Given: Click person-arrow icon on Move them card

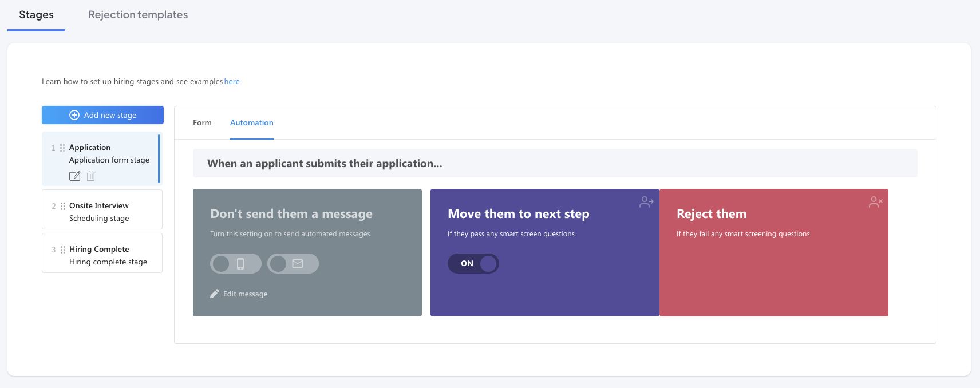Looking at the screenshot, I should [x=646, y=202].
